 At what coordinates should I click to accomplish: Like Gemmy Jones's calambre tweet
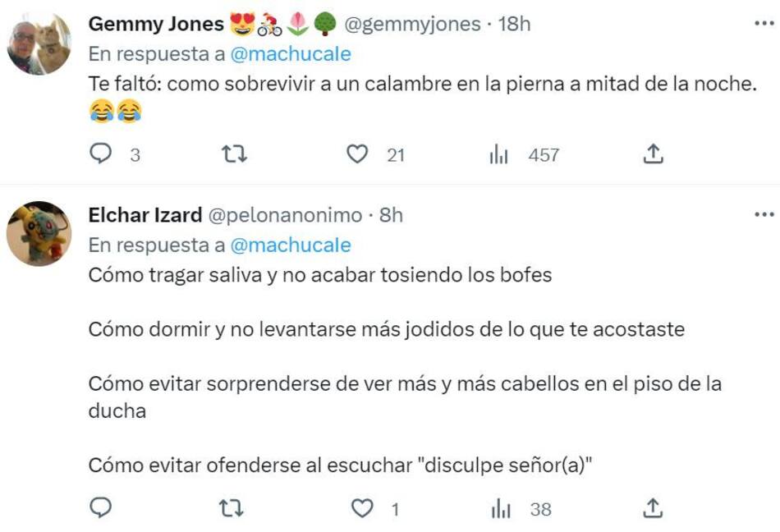coord(357,154)
